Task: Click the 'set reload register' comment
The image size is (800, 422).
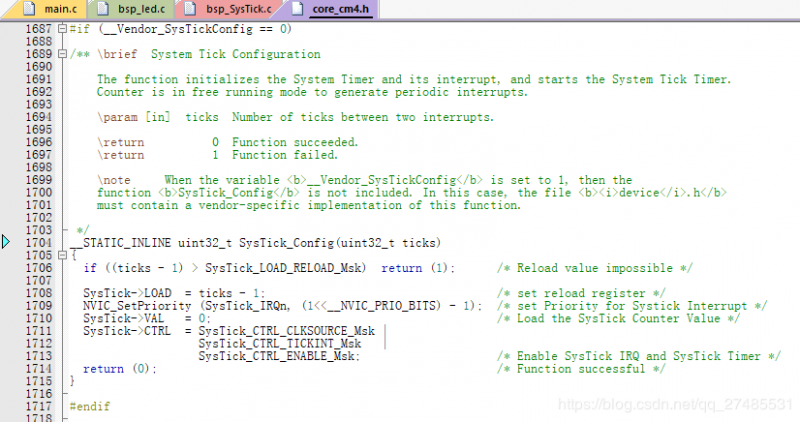Action: click(582, 293)
